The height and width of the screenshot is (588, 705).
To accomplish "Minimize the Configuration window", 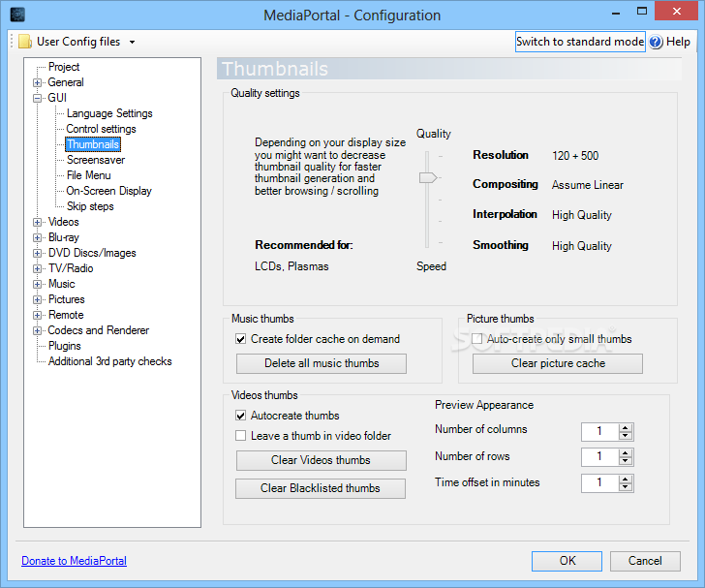I will point(616,13).
